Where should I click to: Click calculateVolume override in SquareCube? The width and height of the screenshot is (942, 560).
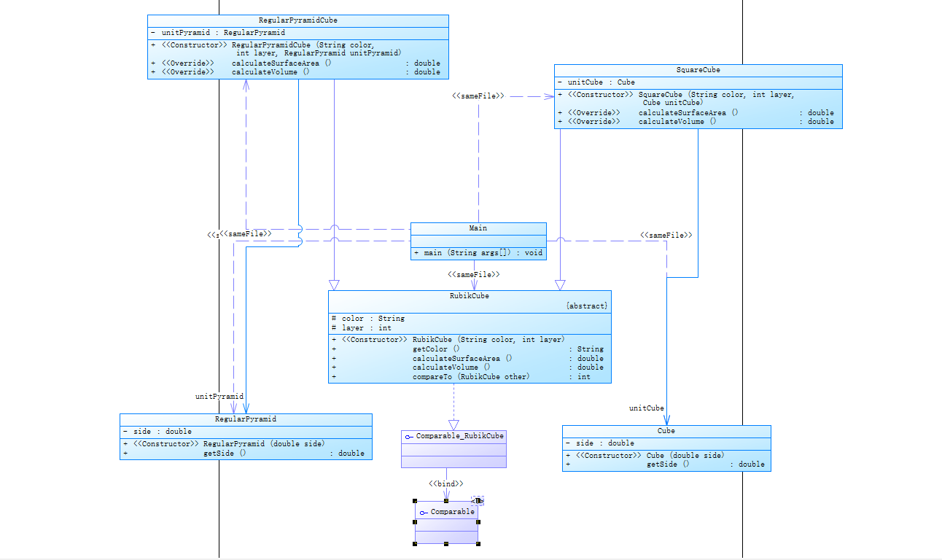click(696, 122)
